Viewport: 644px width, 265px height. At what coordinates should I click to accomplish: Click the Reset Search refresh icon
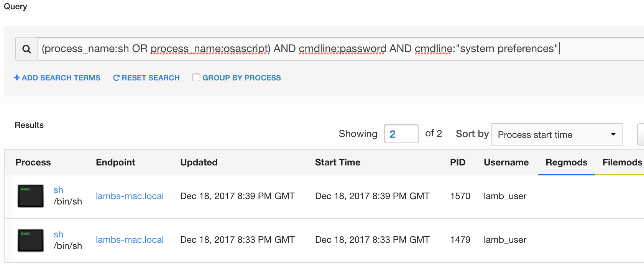coord(116,78)
